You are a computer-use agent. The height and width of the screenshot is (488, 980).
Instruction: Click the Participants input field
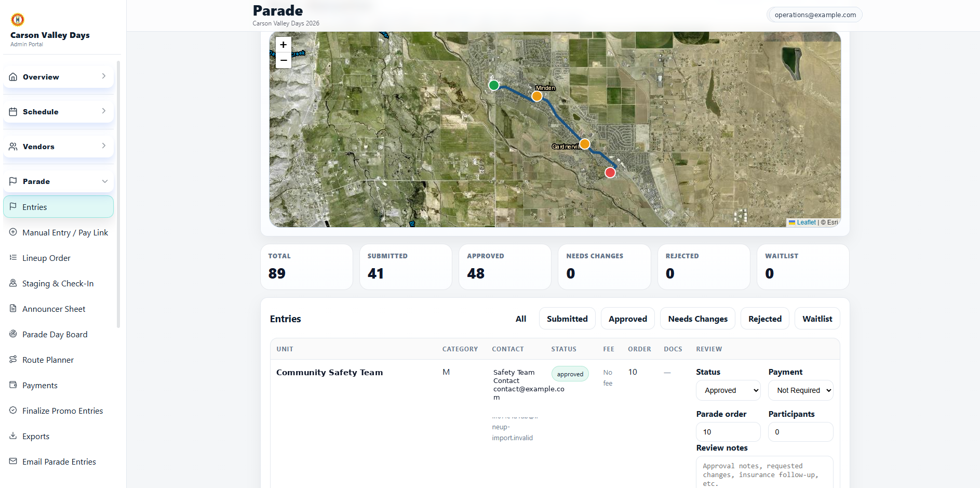pos(801,432)
